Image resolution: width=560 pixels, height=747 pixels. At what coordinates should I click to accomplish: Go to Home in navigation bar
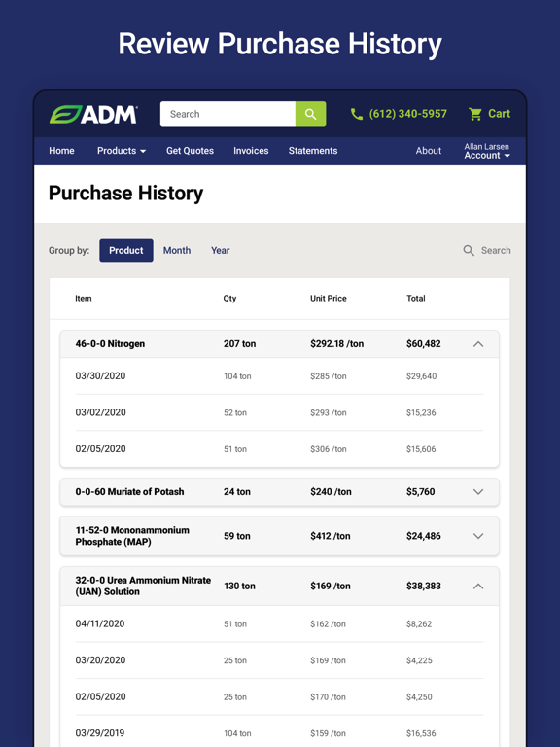tap(61, 151)
